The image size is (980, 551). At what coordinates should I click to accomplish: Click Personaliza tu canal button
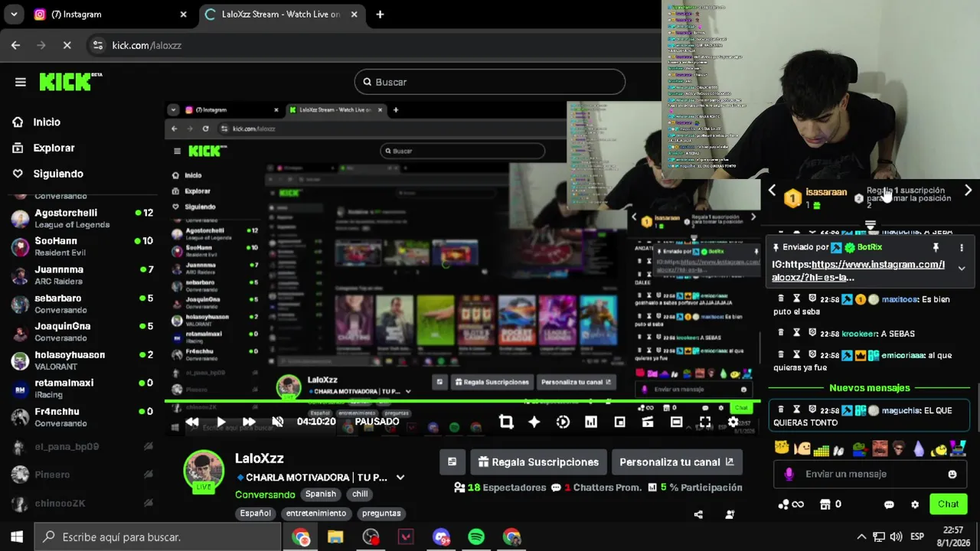click(677, 462)
